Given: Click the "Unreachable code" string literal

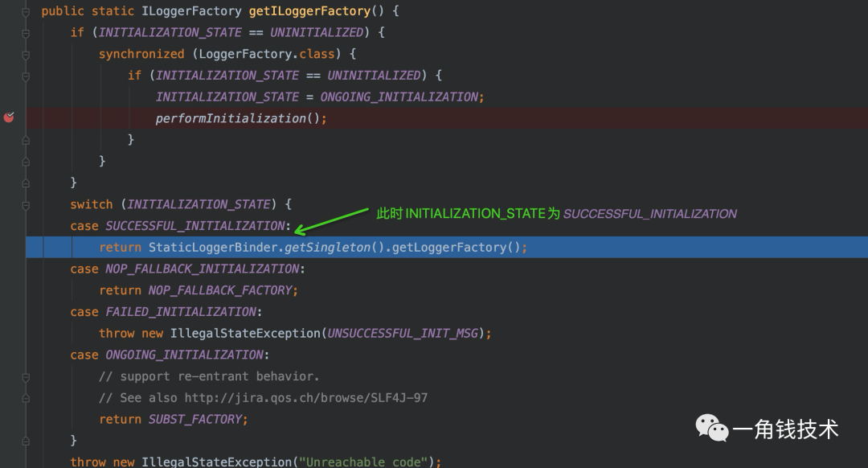Looking at the screenshot, I should pyautogui.click(x=363, y=462).
